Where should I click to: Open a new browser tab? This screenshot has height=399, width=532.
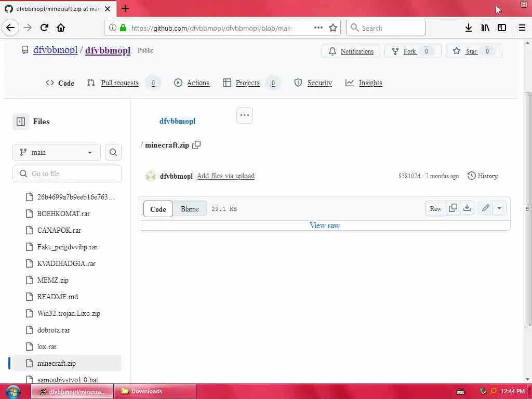click(125, 8)
